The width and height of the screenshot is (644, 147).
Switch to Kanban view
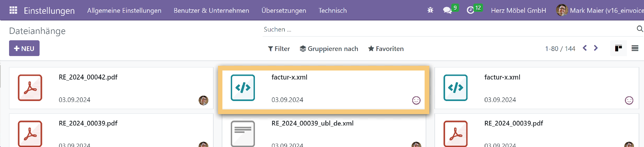pos(618,48)
